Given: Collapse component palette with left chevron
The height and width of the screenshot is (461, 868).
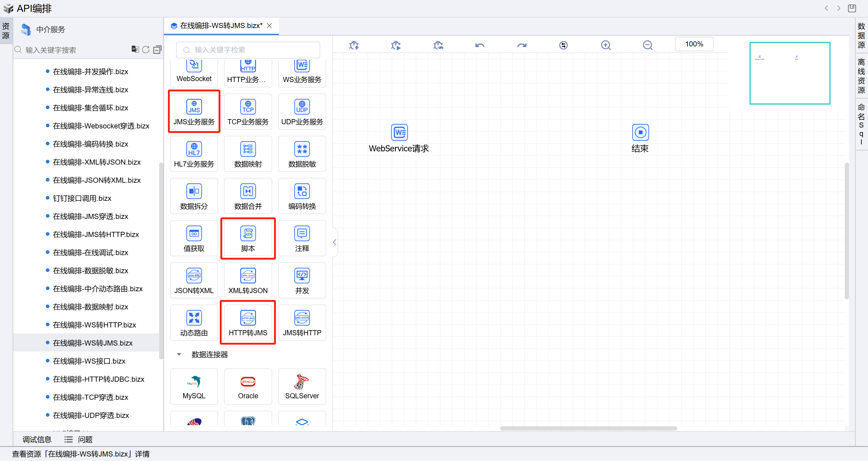Looking at the screenshot, I should (x=335, y=242).
